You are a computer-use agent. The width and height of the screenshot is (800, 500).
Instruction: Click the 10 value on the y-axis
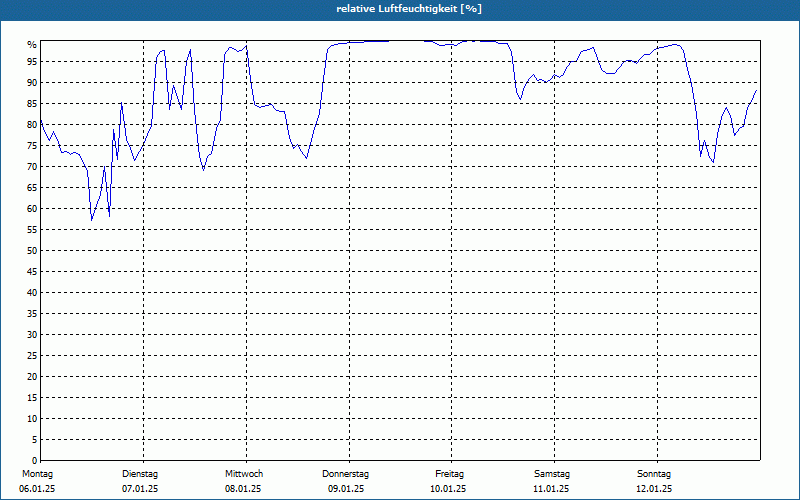coord(32,419)
